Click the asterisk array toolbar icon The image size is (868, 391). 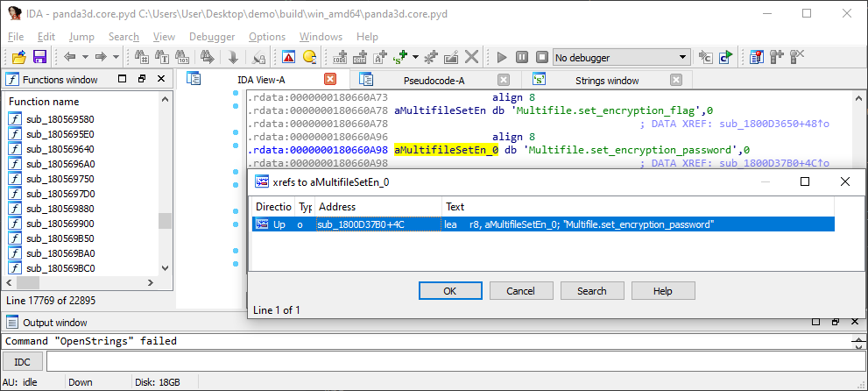tap(431, 57)
